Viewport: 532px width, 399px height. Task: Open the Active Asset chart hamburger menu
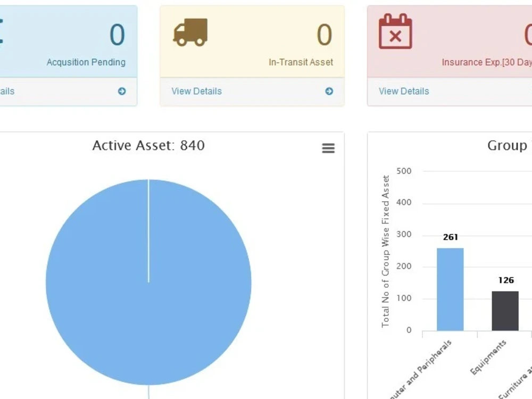pos(328,148)
